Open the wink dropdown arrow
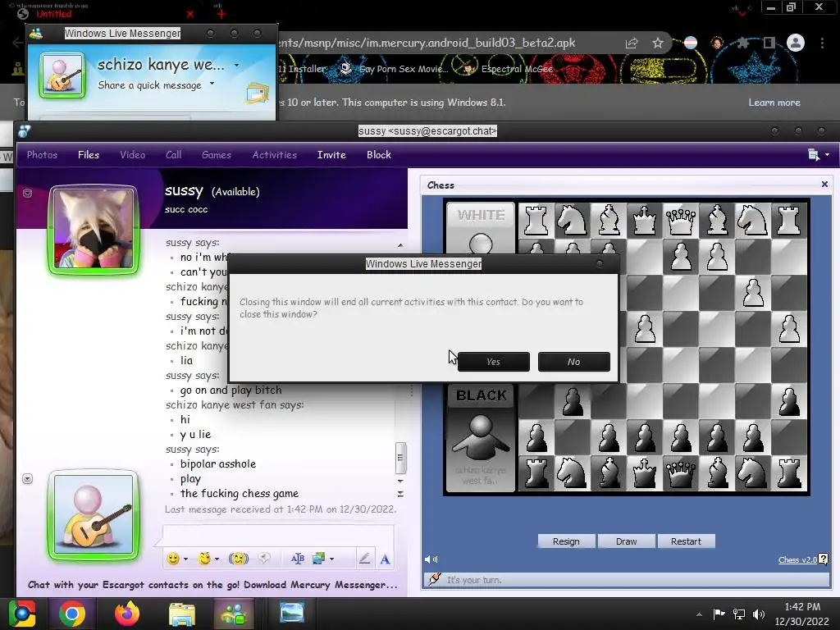The width and height of the screenshot is (840, 630). pyautogui.click(x=217, y=559)
